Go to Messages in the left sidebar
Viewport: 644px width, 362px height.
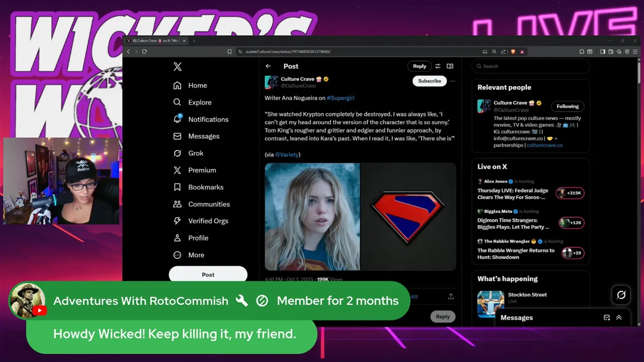pyautogui.click(x=196, y=136)
